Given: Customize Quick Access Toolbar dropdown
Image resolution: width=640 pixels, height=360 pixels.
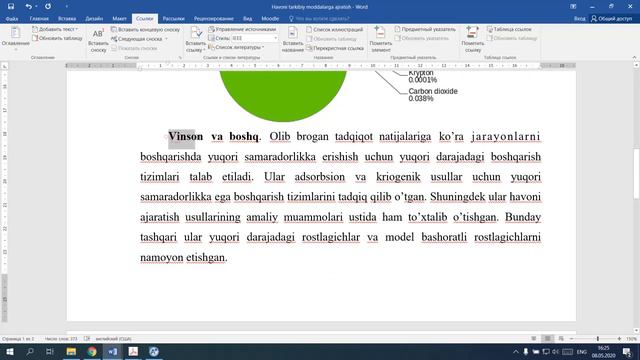Looking at the screenshot, I should coord(66,7).
